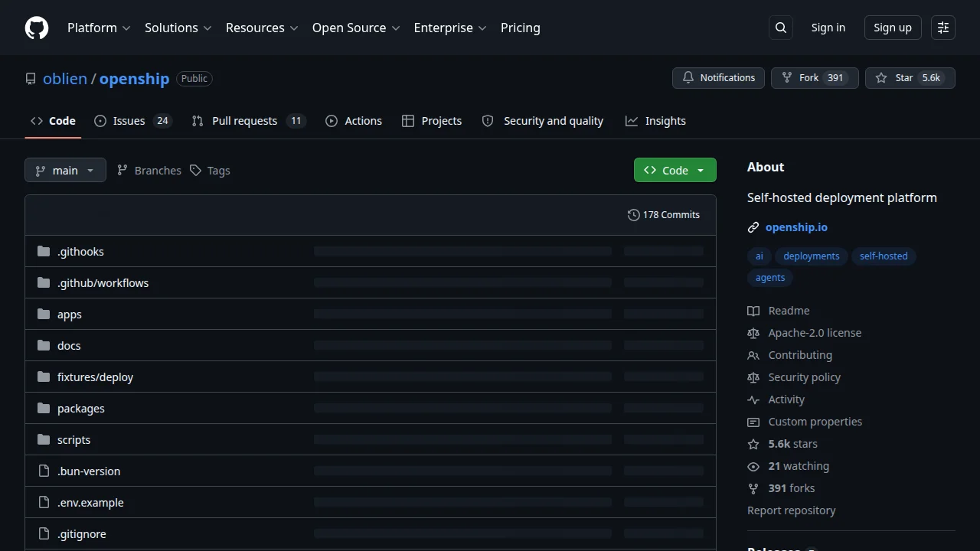Screen dimensions: 980x551
Task: Open the openship repository name link
Action: [134, 79]
